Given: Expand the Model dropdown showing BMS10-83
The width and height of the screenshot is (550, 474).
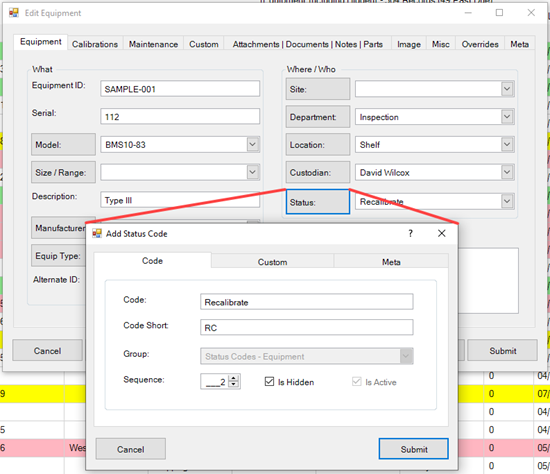Looking at the screenshot, I should [x=253, y=145].
